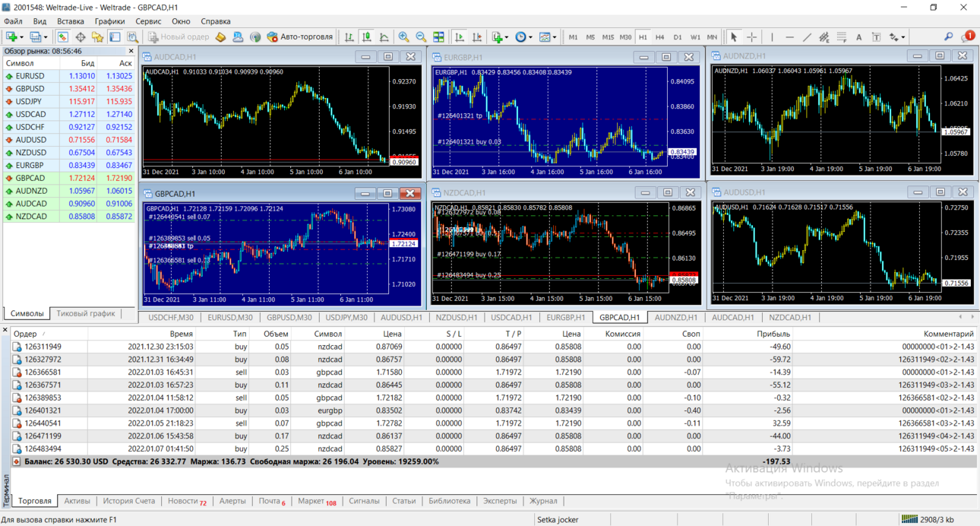Select the crosshair cursor tool
Viewport: 980px width, 526px height.
tap(751, 36)
